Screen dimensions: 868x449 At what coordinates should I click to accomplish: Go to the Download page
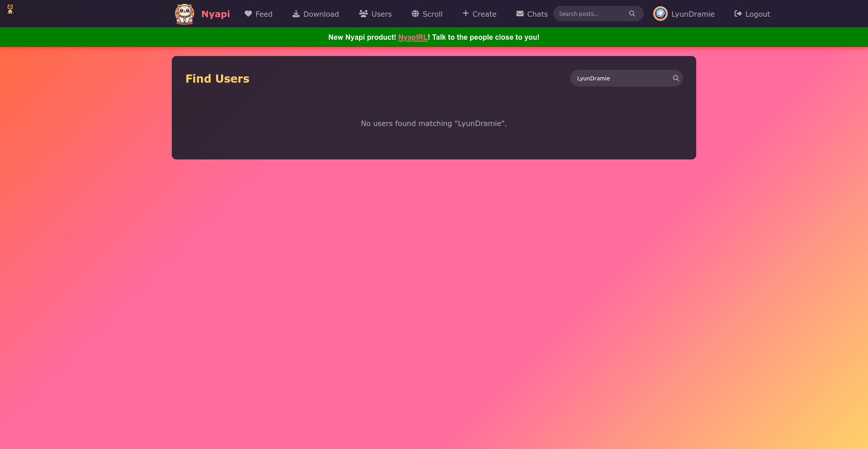(x=321, y=14)
